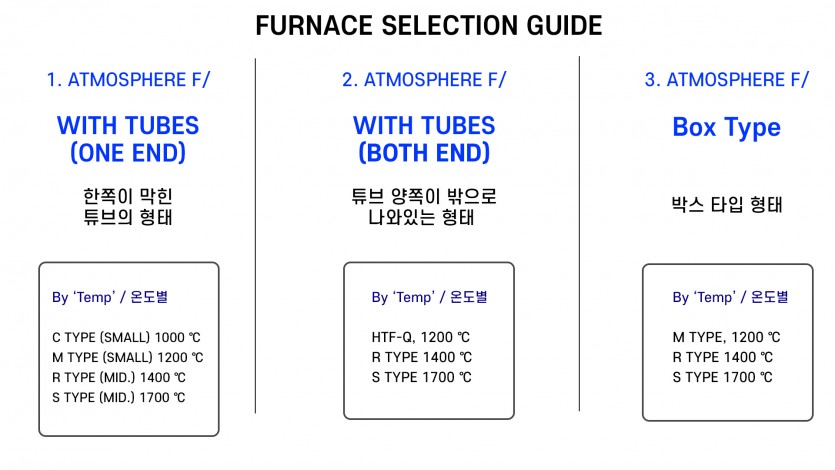The image size is (835, 470).
Task: Choose C TYPE (SMALL) 1000 ℃ entry
Action: 126,337
